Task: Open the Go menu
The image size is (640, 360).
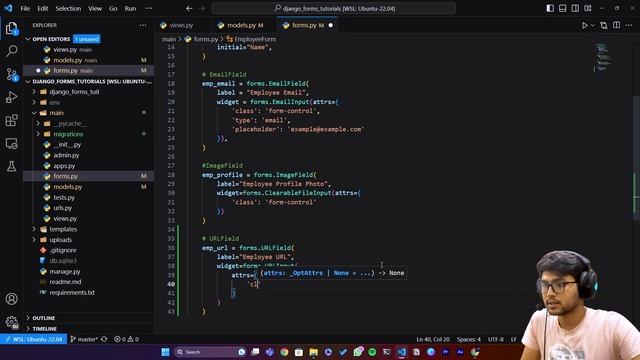Action: point(113,8)
